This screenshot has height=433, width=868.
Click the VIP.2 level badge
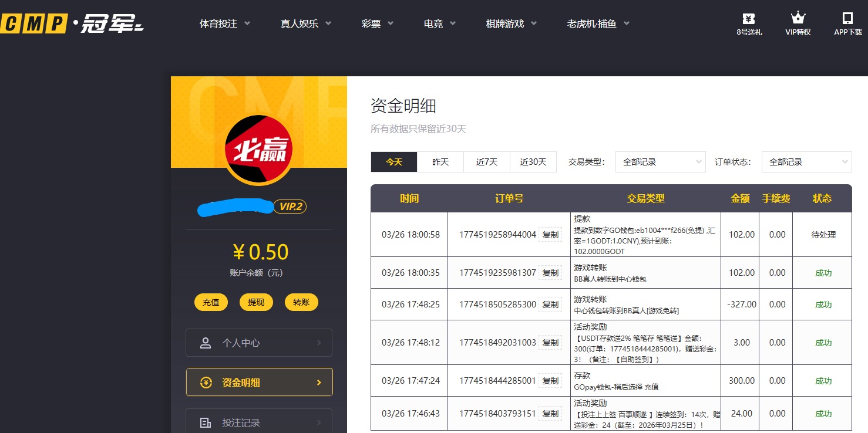pos(290,207)
